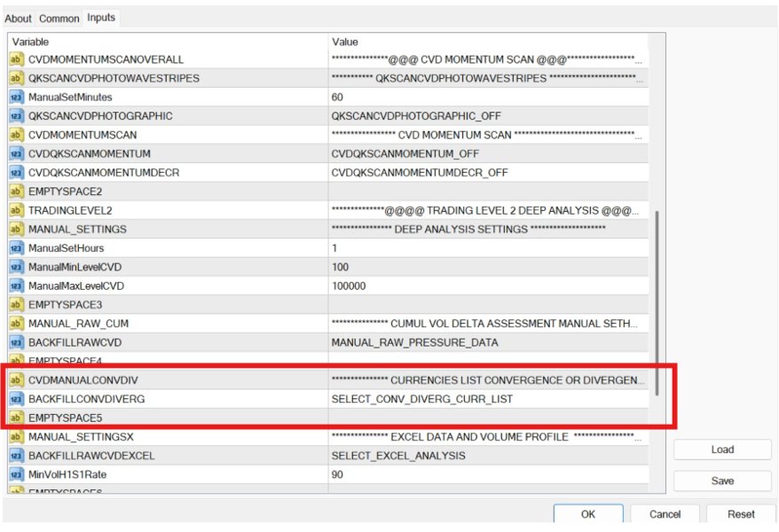Click the string icon beside QKSCANCVDPHOTOWAVESTRIPES

(16, 78)
